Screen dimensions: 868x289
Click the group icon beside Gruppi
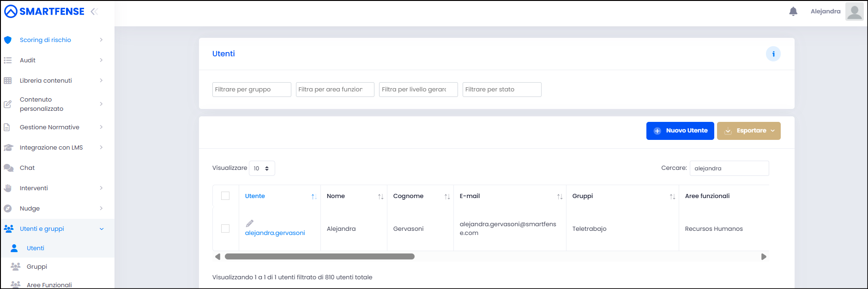coord(16,267)
